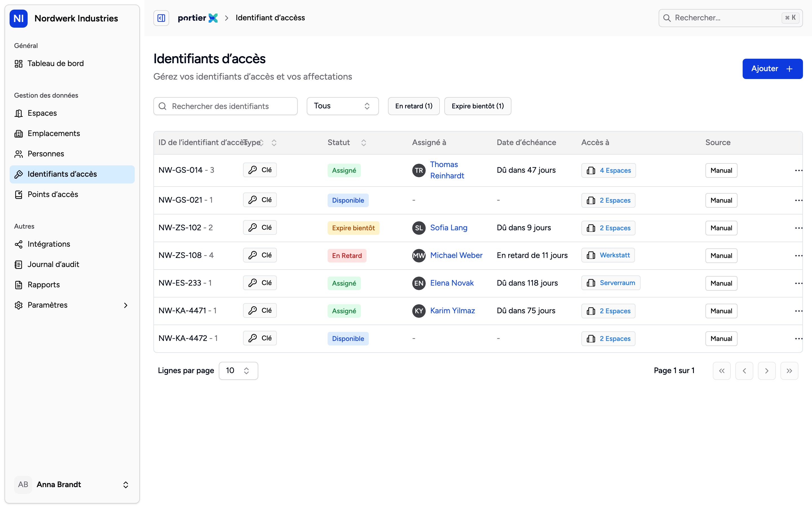Click the Clé key badge for NW-ZS-108
812x508 pixels.
point(260,255)
